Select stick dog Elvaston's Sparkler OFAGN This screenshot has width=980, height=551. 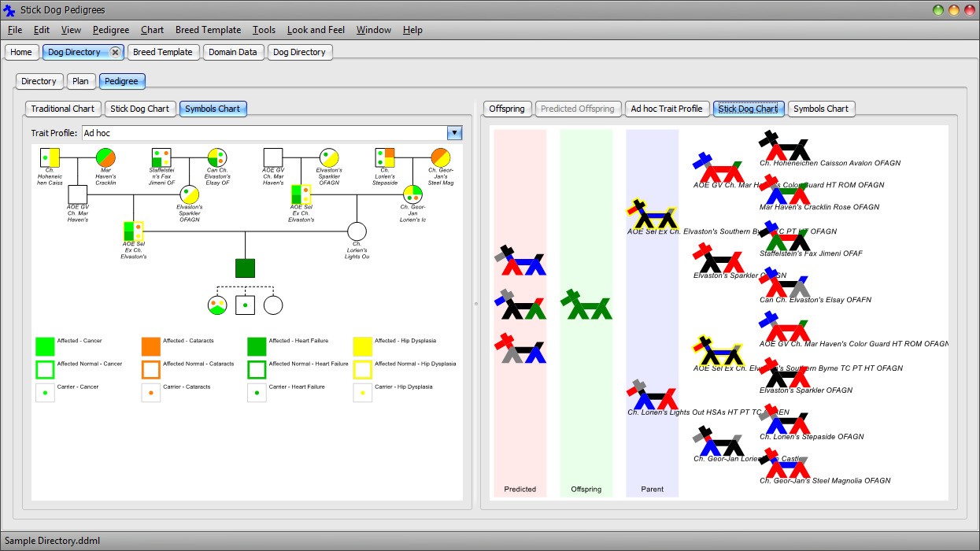[719, 260]
